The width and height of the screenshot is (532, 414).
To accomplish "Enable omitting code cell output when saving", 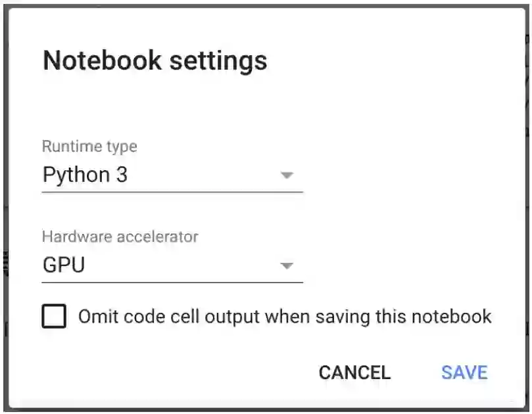I will click(x=54, y=316).
